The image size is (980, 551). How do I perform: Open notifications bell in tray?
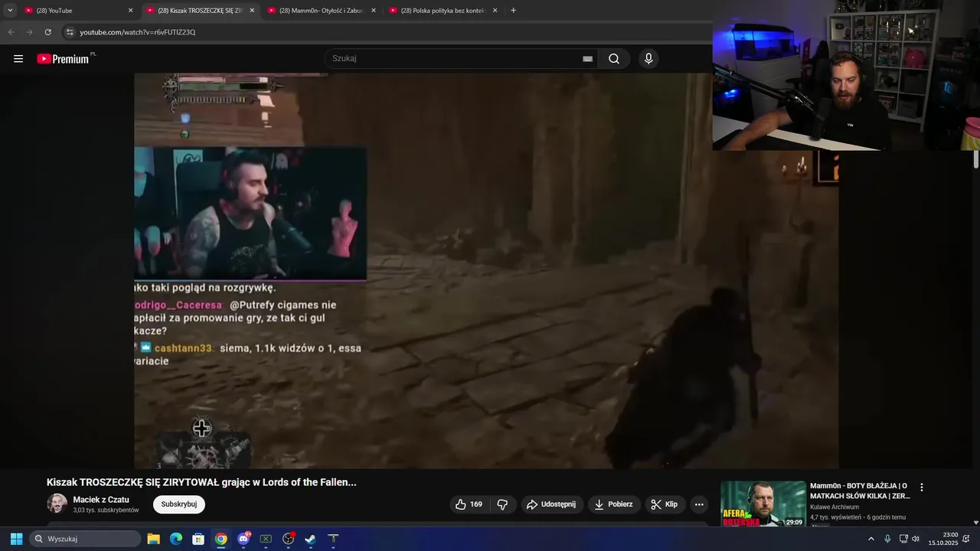coord(966,539)
